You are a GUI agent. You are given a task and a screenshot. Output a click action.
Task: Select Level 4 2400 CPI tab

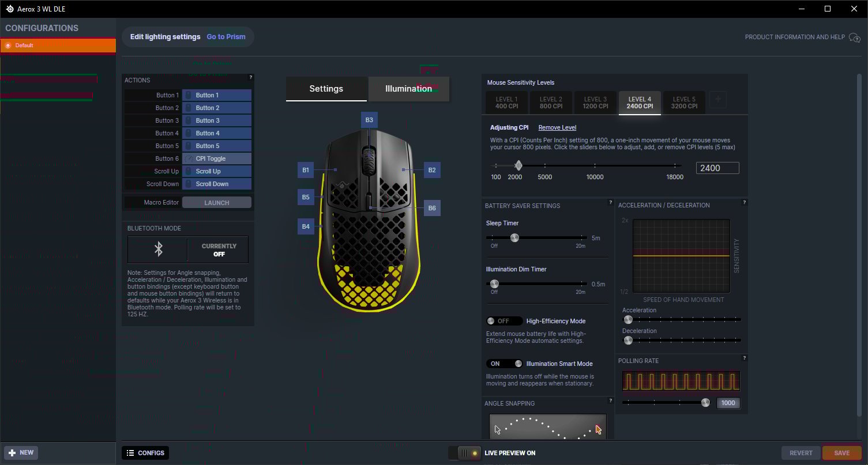point(640,103)
